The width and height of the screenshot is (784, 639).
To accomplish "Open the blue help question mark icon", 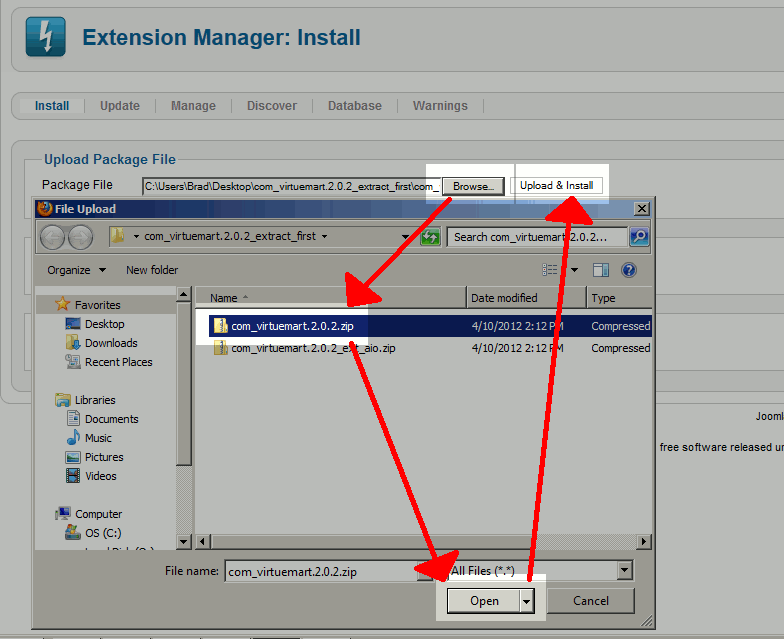I will 629,270.
